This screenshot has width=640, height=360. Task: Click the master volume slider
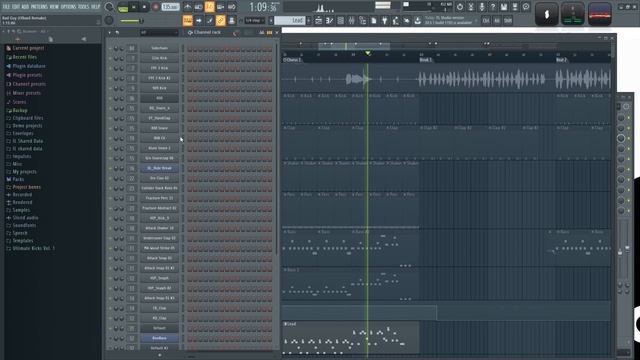click(x=131, y=20)
